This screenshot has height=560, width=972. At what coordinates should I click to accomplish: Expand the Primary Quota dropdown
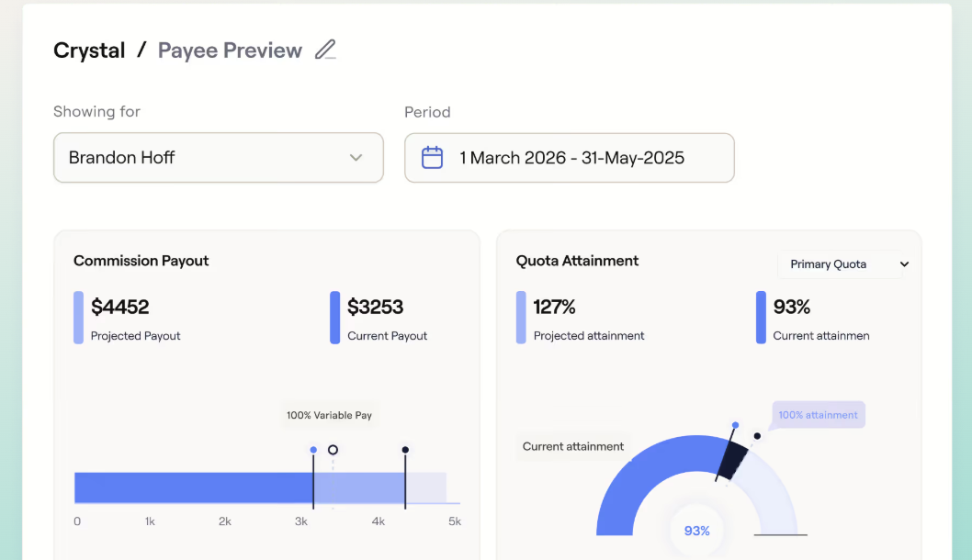click(x=841, y=263)
